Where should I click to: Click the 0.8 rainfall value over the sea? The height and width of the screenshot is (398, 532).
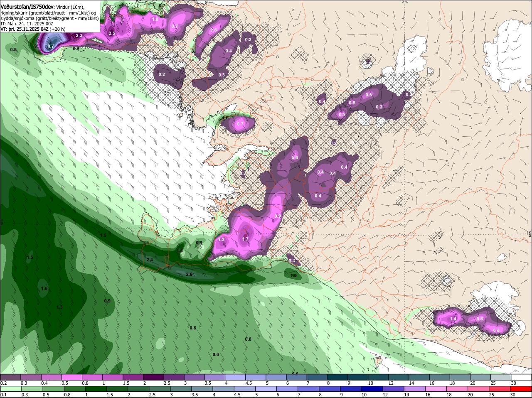pos(248,339)
